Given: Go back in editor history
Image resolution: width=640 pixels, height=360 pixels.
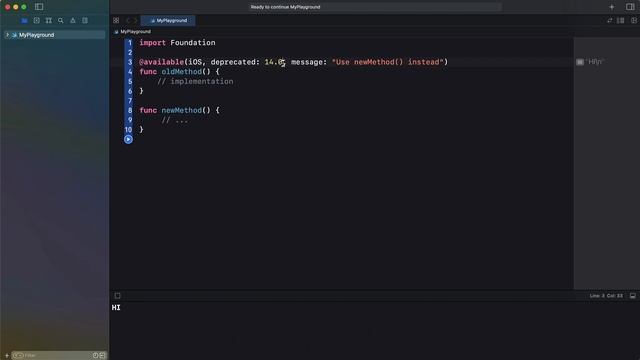Looking at the screenshot, I should [128, 20].
